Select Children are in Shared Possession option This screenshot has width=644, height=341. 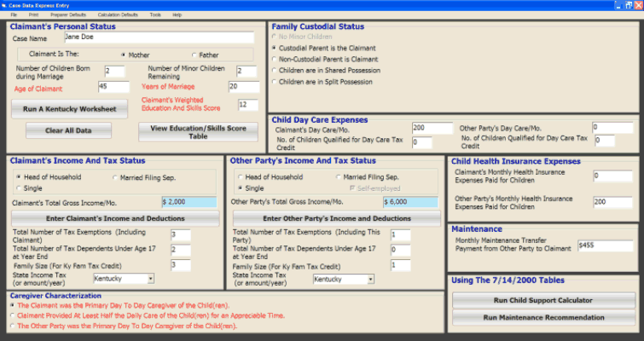click(275, 71)
